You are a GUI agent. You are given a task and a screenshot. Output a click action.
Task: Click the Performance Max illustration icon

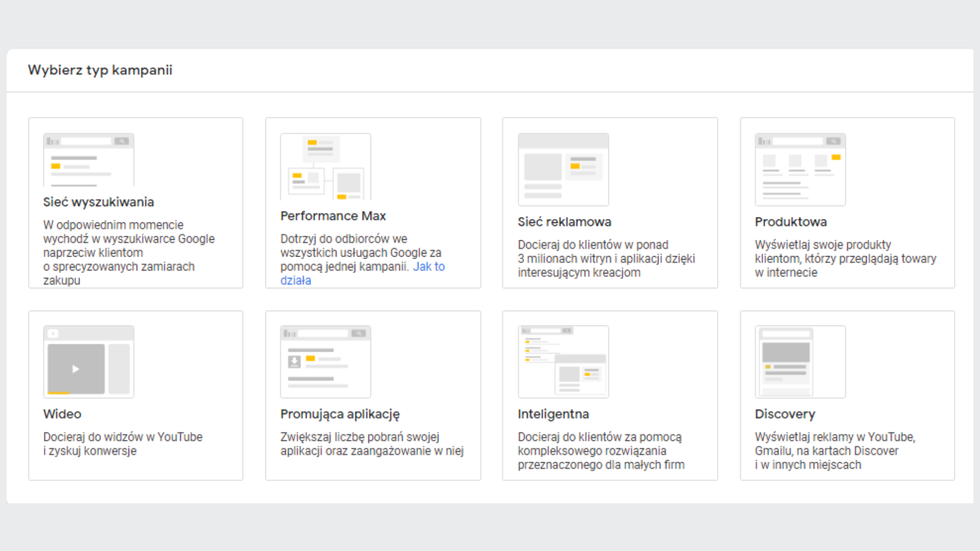[326, 167]
